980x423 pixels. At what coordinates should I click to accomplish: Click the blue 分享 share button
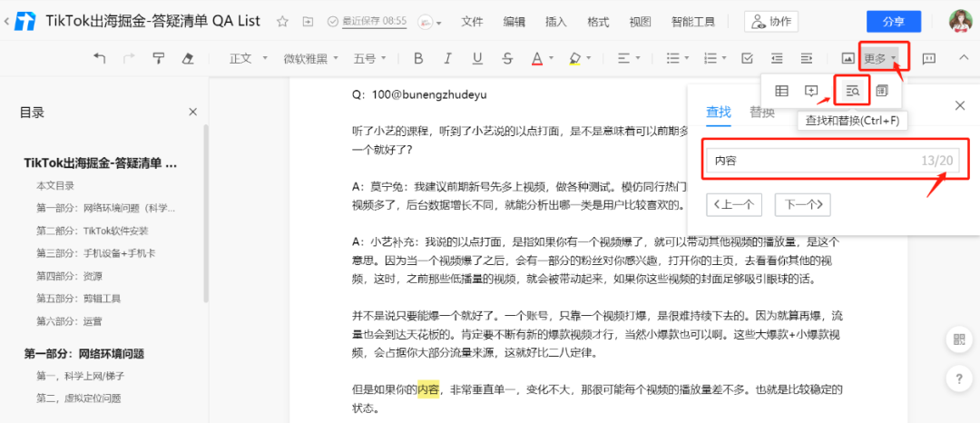pyautogui.click(x=894, y=22)
